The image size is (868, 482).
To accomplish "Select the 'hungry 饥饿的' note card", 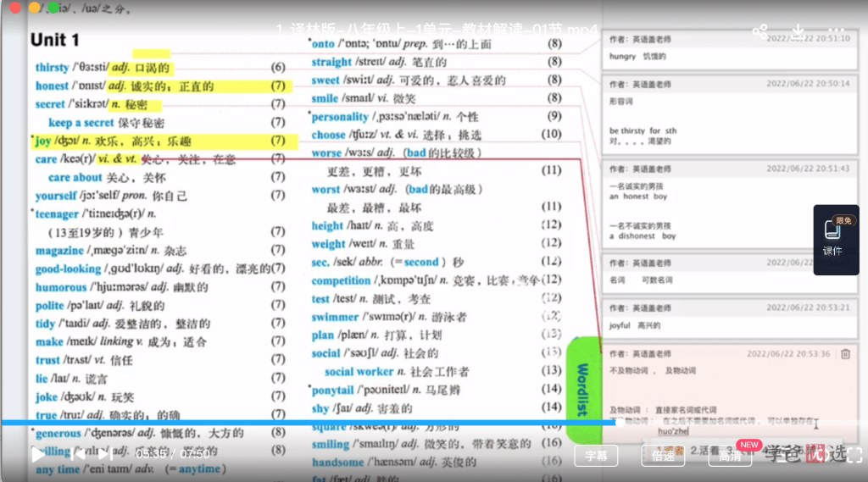I will point(730,50).
